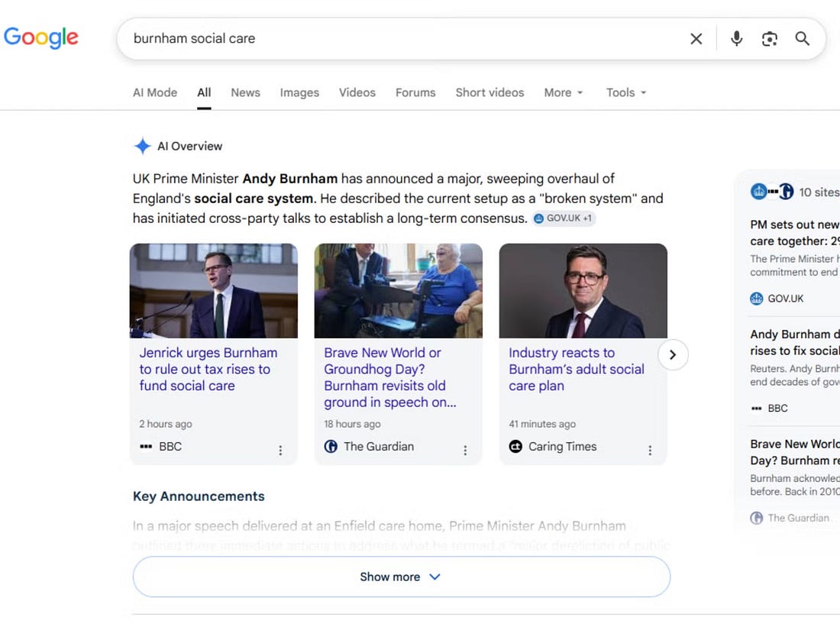Expand AI Overview with Show more

pyautogui.click(x=401, y=577)
